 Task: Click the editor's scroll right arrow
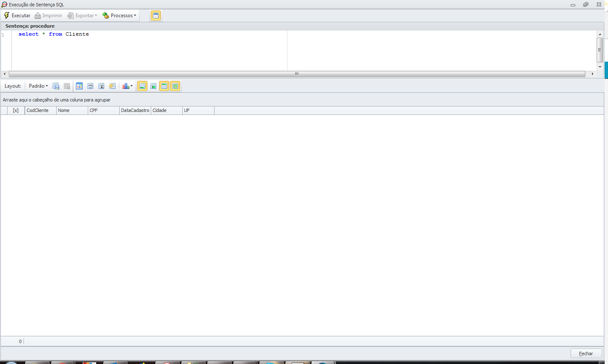point(592,74)
